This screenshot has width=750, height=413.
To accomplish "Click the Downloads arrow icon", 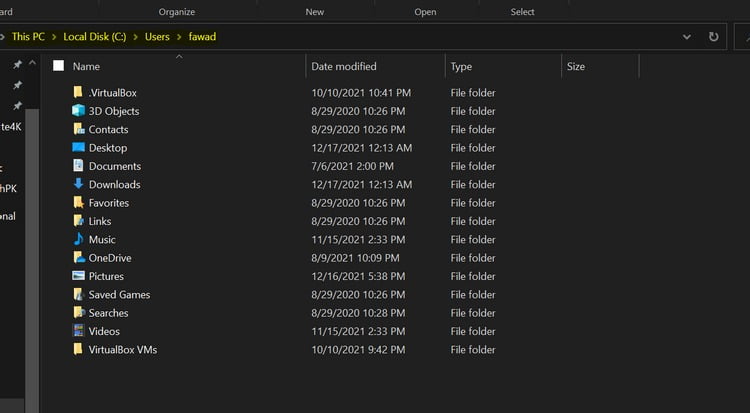I will tap(78, 183).
